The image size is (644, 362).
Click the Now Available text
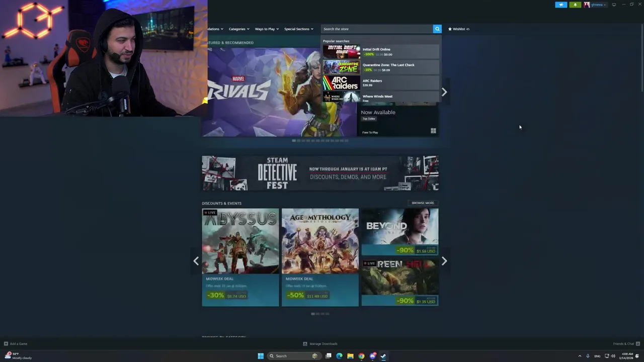click(378, 112)
